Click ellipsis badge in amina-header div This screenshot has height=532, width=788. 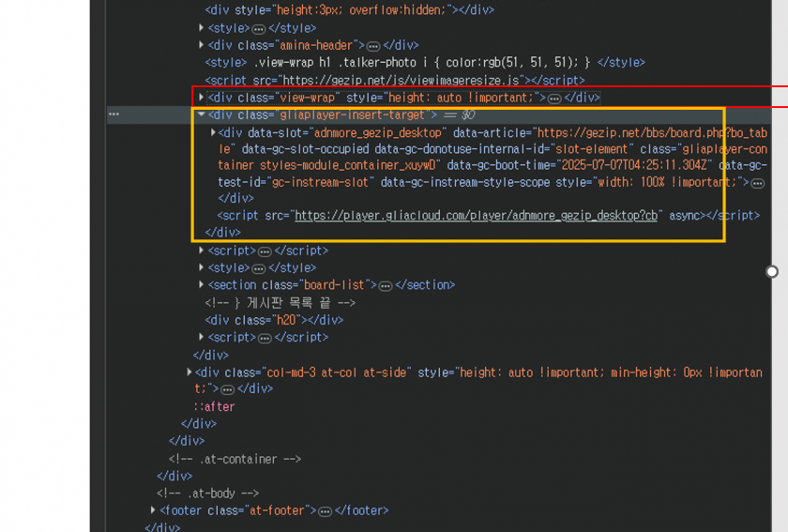[x=373, y=46]
